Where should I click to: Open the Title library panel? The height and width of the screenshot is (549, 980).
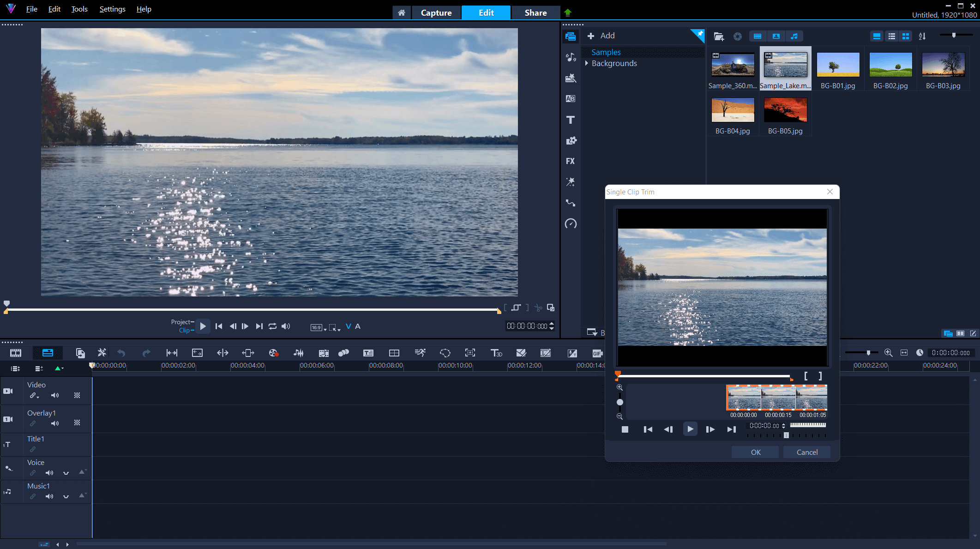point(571,120)
